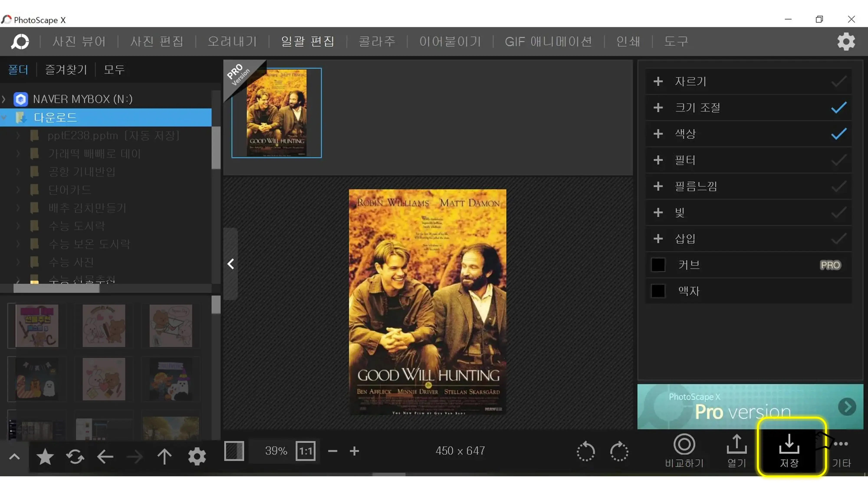Screen dimensions: 868x488
Task: Refresh the folder view
Action: [x=75, y=457]
